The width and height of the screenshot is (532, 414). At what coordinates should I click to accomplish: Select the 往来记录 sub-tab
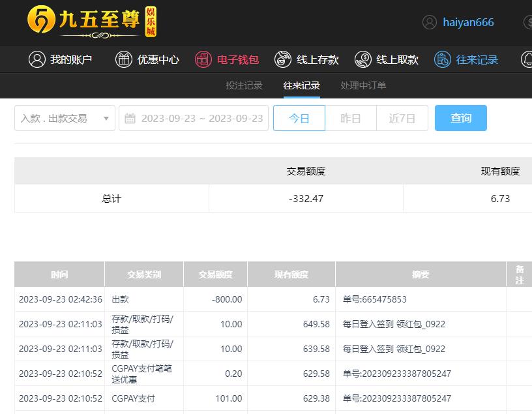click(301, 85)
